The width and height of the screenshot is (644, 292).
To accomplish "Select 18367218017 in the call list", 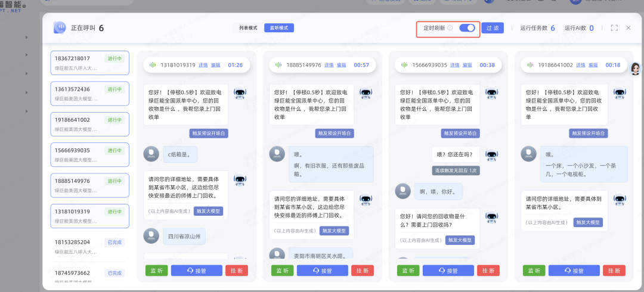I will [89, 63].
